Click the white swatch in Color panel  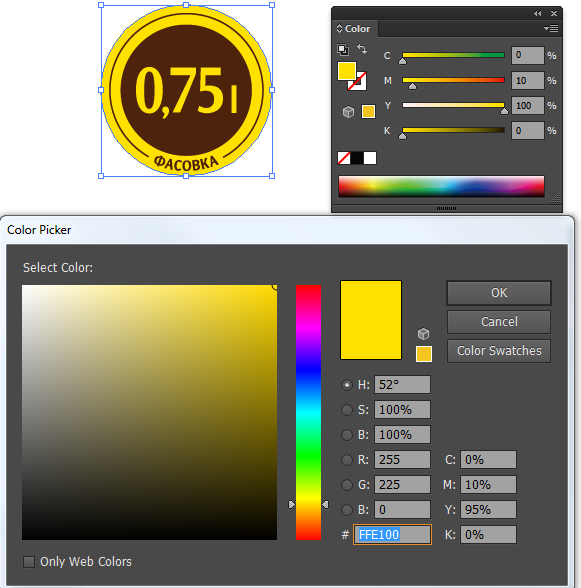[370, 158]
